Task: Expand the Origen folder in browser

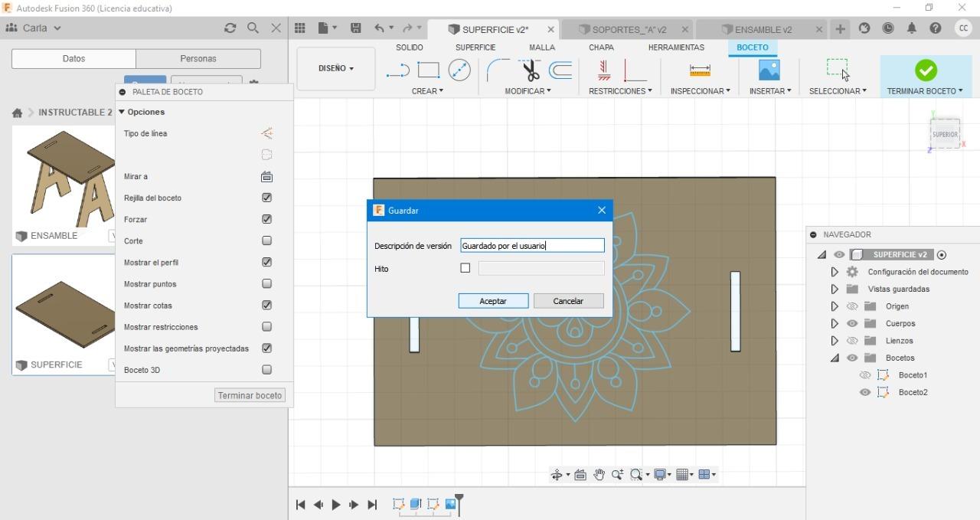Action: (835, 306)
